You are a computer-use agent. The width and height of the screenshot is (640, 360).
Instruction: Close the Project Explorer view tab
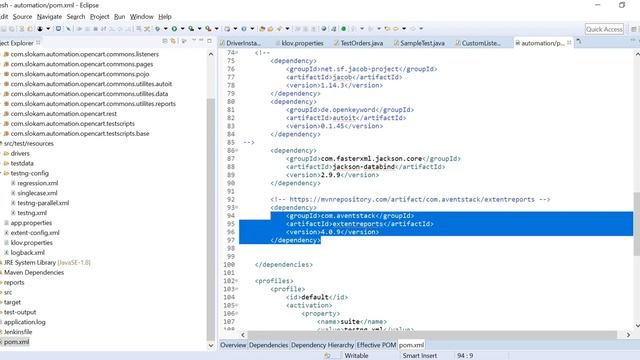point(38,42)
